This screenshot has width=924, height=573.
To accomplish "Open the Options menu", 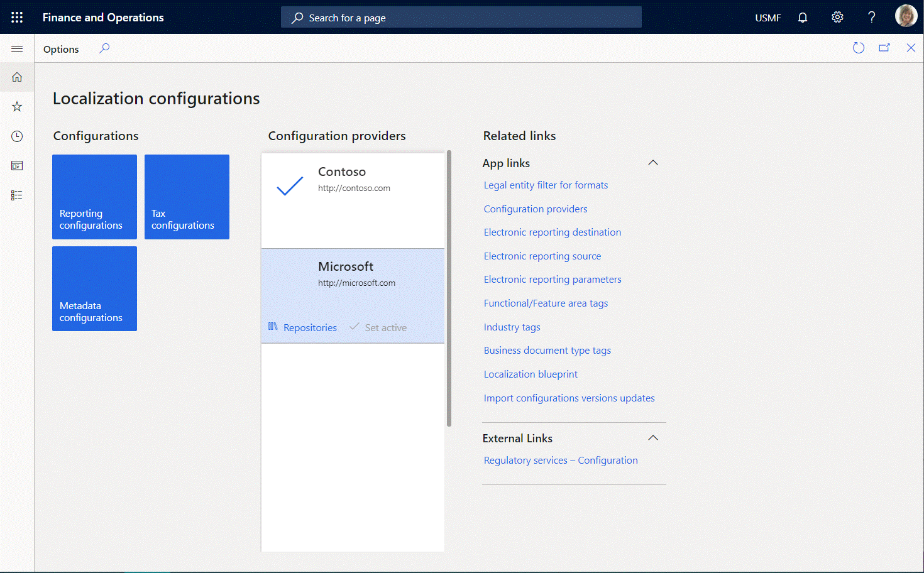I will (61, 49).
